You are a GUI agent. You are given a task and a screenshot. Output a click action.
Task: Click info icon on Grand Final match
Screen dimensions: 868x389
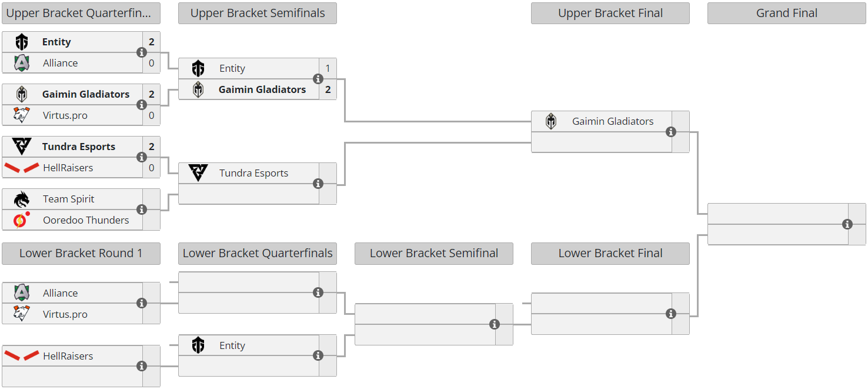point(847,224)
